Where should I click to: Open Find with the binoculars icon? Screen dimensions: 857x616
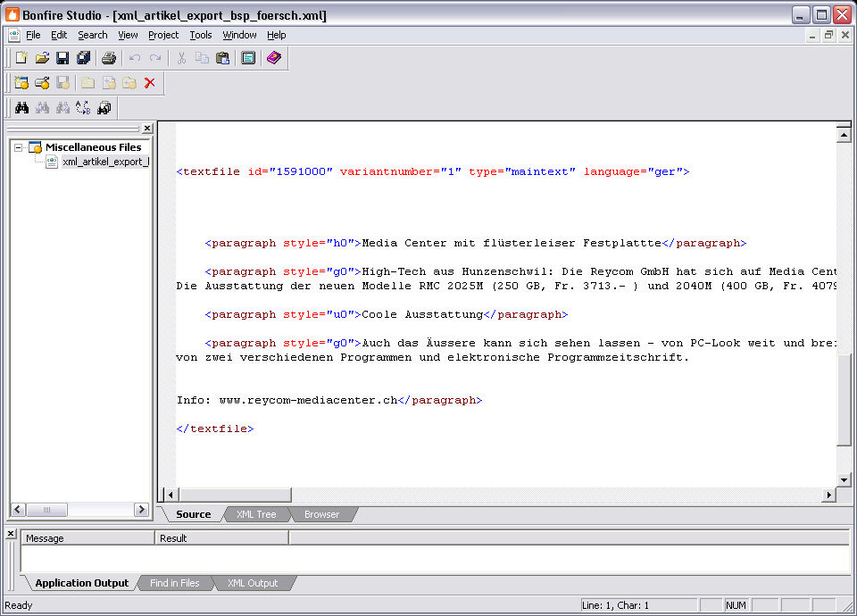click(x=21, y=108)
